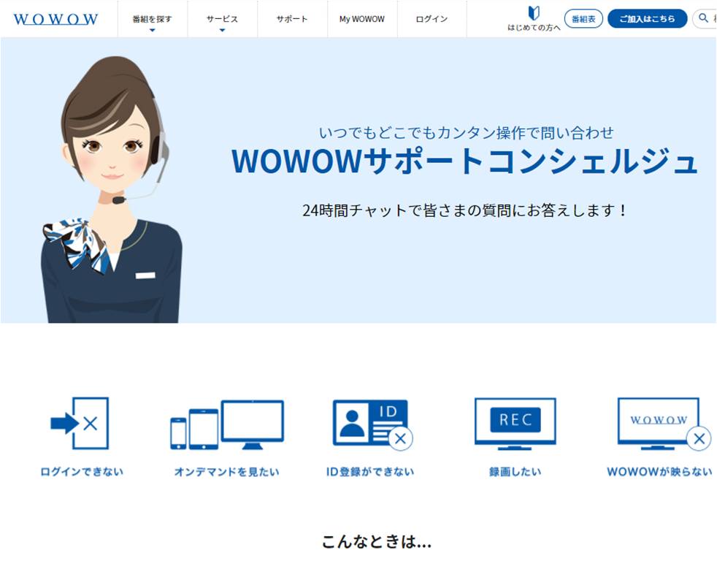Open the はじめての方へ link
Screen dimensions: 717x588
coord(534,28)
